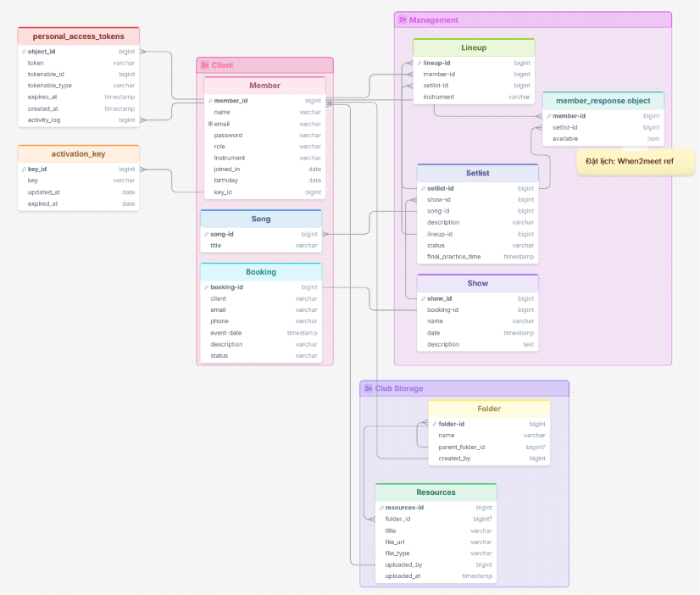Select the Song table header
The image size is (700, 595).
261,219
